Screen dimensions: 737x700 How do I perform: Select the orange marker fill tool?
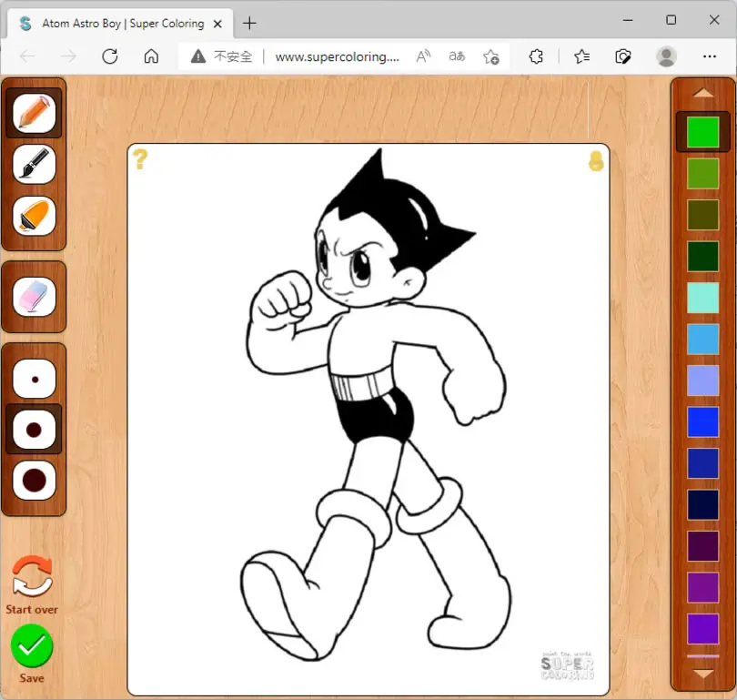(34, 216)
